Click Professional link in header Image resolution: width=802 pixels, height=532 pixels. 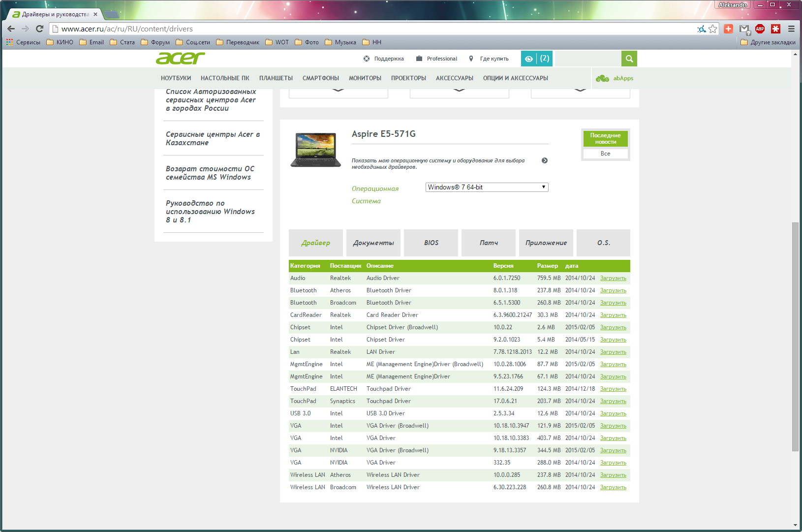[x=437, y=59]
